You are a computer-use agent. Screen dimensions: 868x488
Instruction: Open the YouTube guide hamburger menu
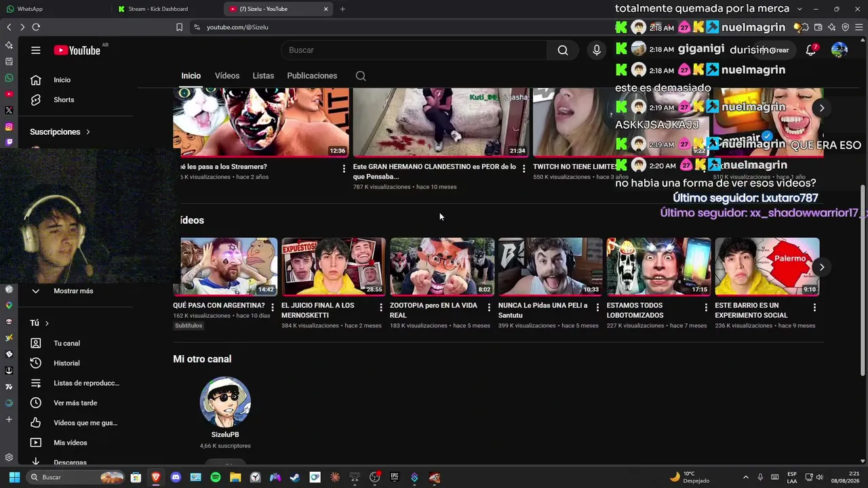tap(36, 50)
